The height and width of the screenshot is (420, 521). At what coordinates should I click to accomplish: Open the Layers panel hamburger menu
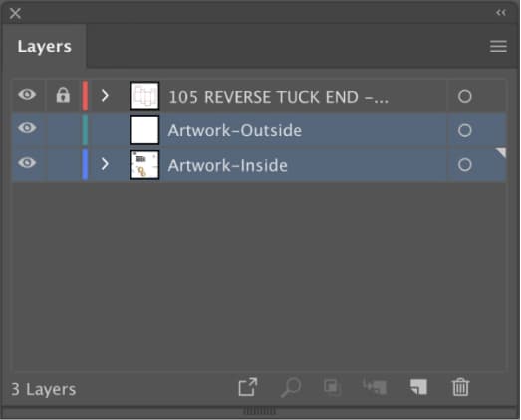498,46
